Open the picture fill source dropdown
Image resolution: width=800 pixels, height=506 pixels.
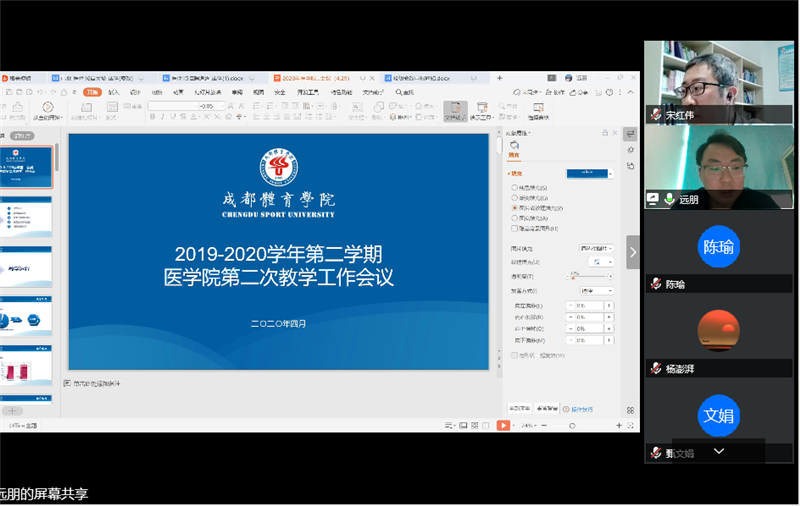tap(596, 248)
